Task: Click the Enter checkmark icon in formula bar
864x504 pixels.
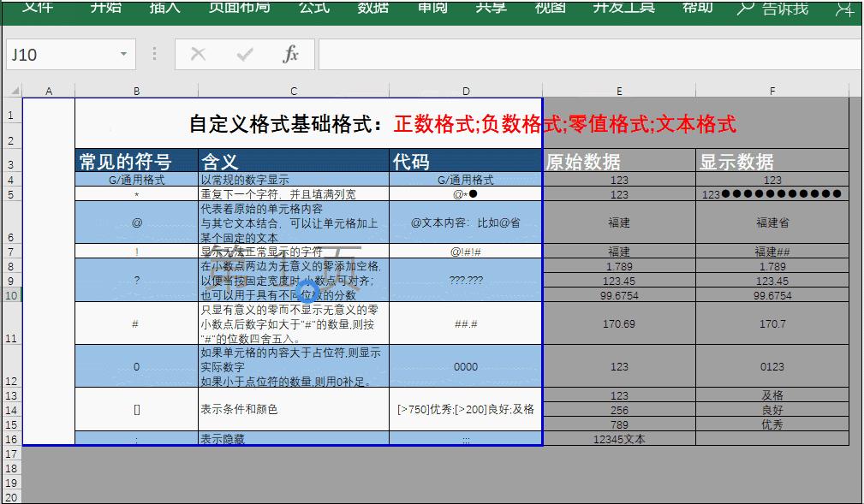Action: coord(244,54)
